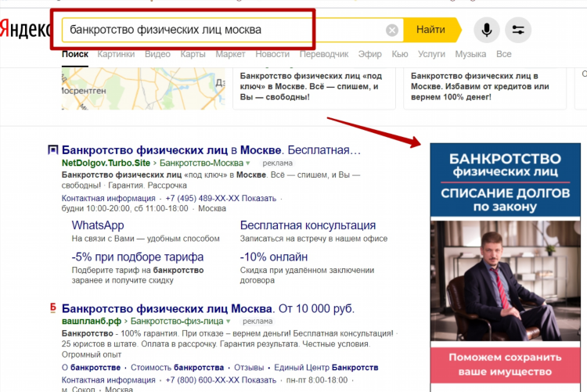Click the Банкротство-физ-лица breadcrumb link
Screen dimensions: 587x392
tap(177, 322)
